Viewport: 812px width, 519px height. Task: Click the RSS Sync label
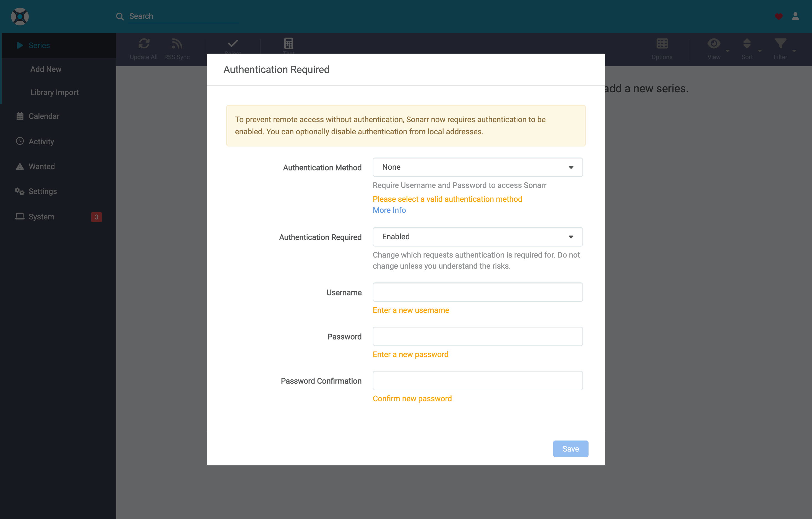tap(177, 57)
